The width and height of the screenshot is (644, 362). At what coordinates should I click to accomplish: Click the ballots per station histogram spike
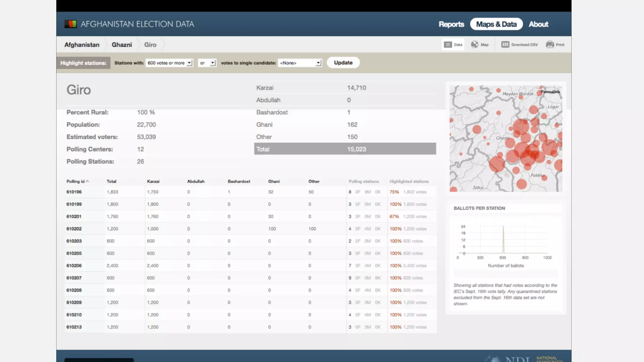pos(503,239)
